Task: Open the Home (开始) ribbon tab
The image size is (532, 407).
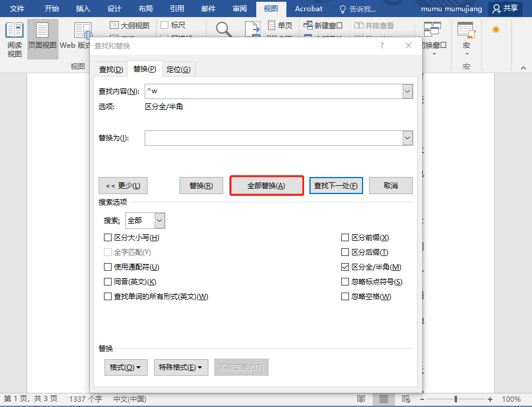Action: (x=51, y=9)
